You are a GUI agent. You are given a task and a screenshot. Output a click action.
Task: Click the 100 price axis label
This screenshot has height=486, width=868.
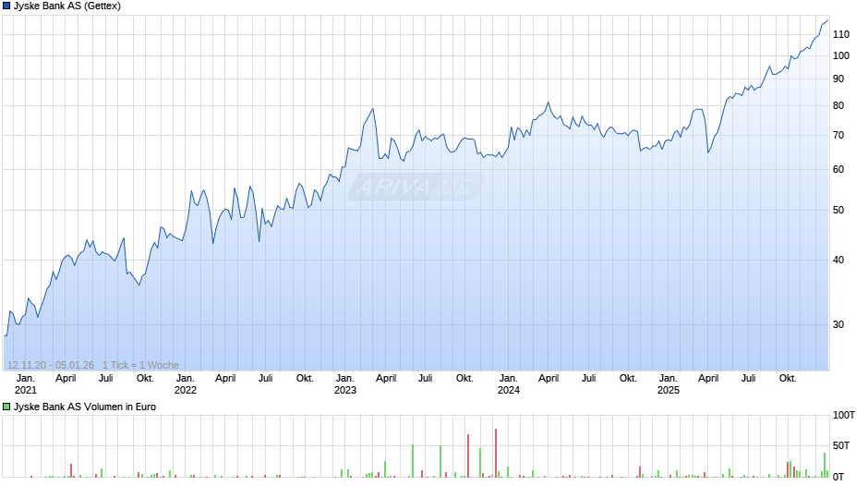pyautogui.click(x=841, y=55)
